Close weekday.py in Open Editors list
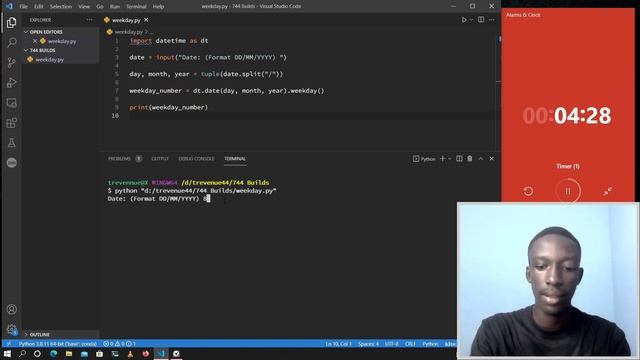Viewport: 640px width, 360px height. [x=35, y=41]
